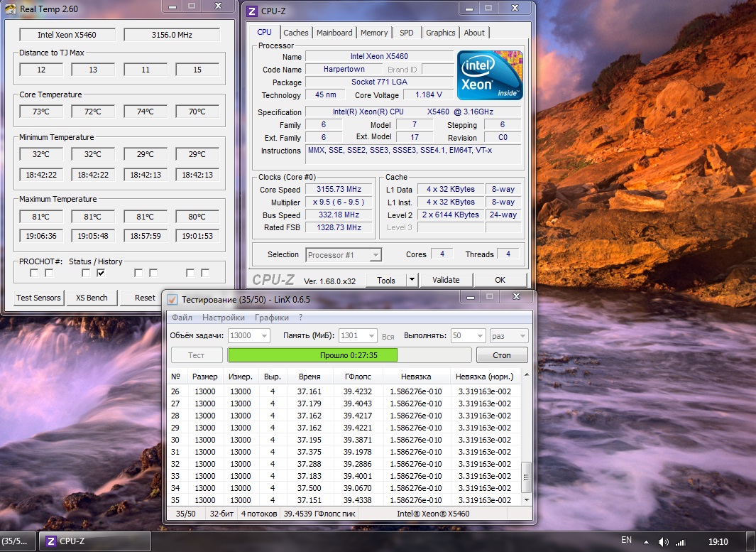
Task: Click the 32-бит status bar entry
Action: point(221,514)
